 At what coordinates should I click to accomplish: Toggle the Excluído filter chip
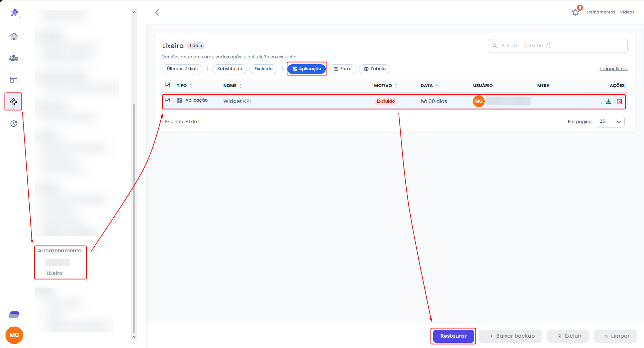pos(264,69)
